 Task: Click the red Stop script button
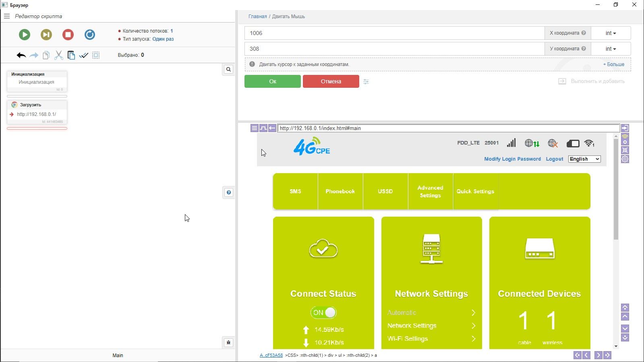[68, 35]
